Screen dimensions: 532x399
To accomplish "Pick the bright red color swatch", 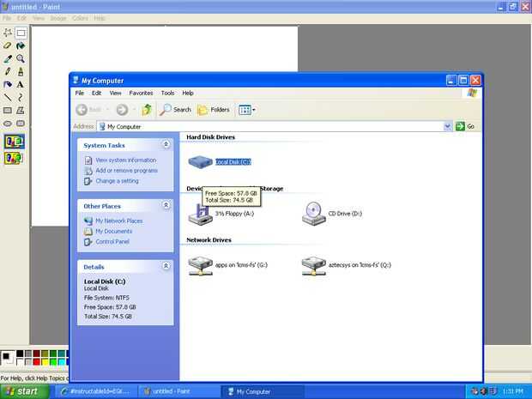I will click(x=37, y=362).
